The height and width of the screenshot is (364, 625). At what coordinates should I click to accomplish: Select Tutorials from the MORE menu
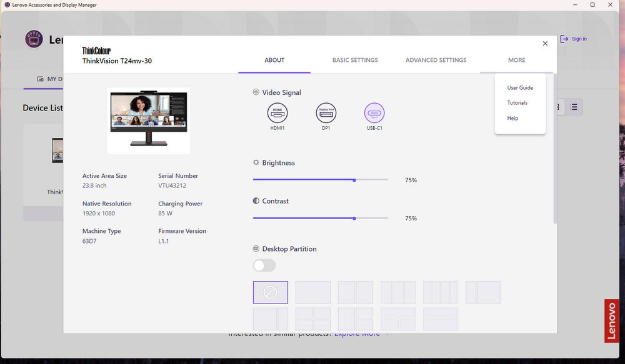click(x=517, y=103)
